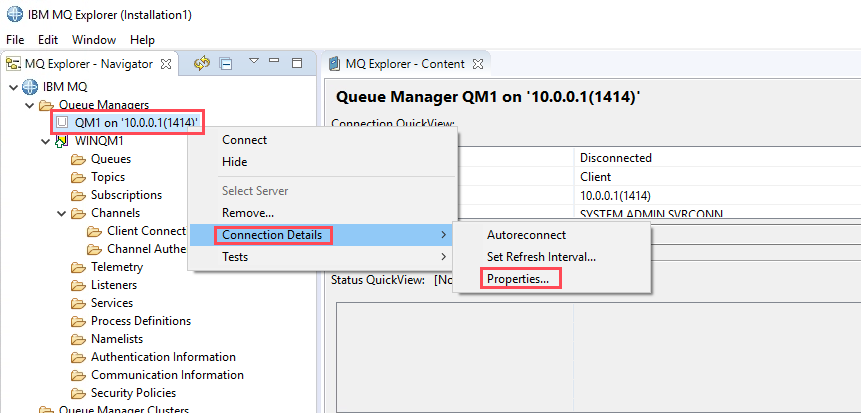The width and height of the screenshot is (861, 413).
Task: Select the Security Policies tree item
Action: pos(133,393)
